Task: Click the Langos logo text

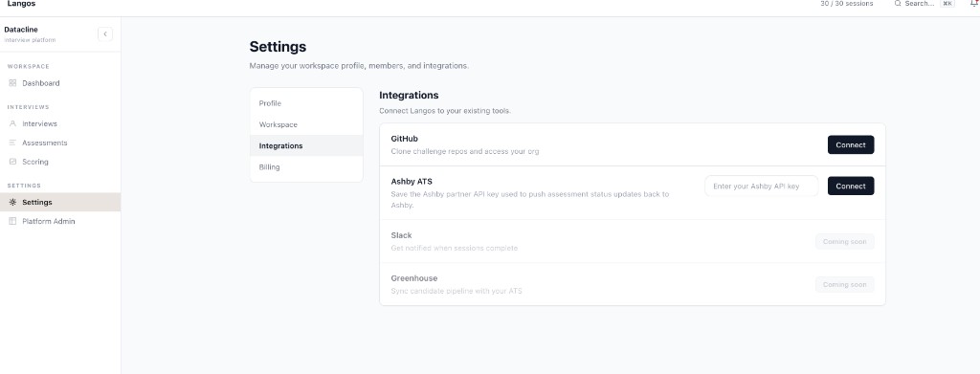Action: pyautogui.click(x=21, y=3)
